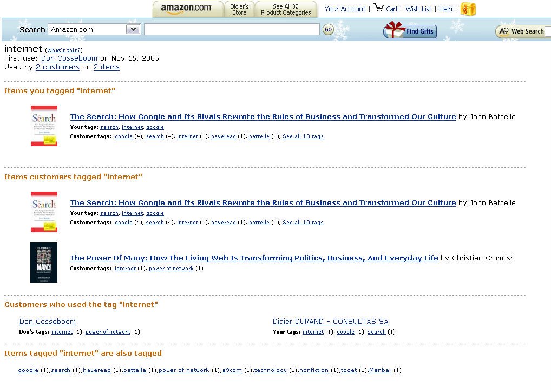The height and width of the screenshot is (392, 551).
Task: Click the 2 customers link
Action: [x=57, y=67]
